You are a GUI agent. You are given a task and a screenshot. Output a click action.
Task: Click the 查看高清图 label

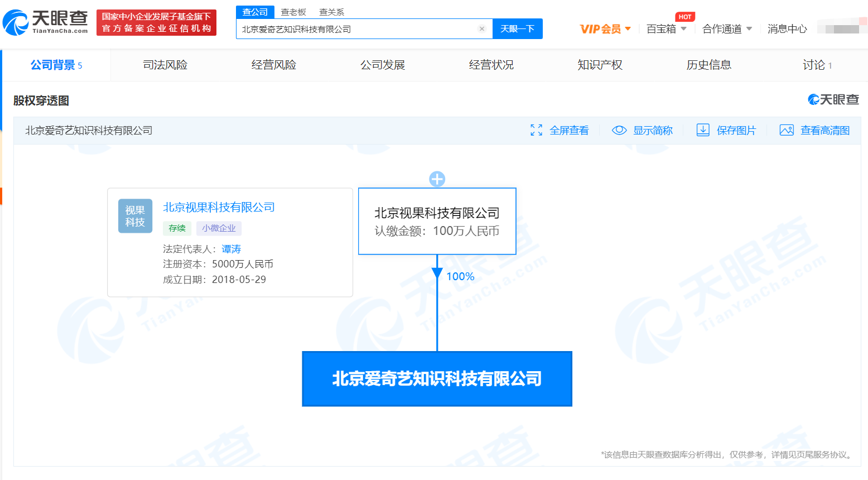[x=825, y=130]
